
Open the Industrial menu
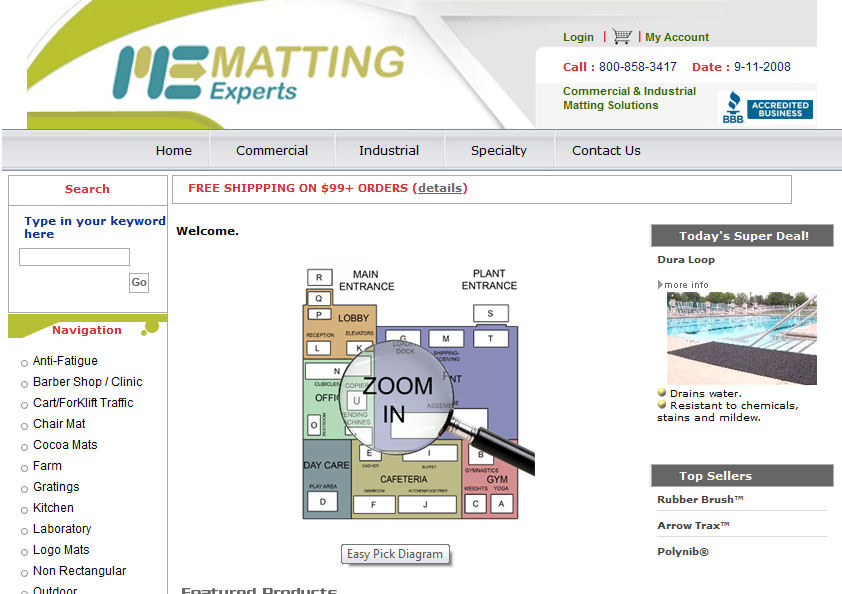tap(389, 150)
